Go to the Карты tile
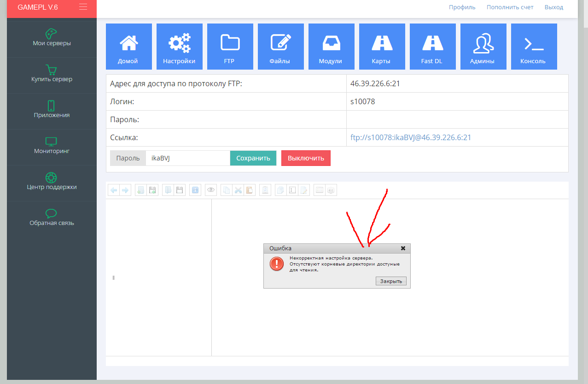Viewport: 588px width, 384px height. 382,47
